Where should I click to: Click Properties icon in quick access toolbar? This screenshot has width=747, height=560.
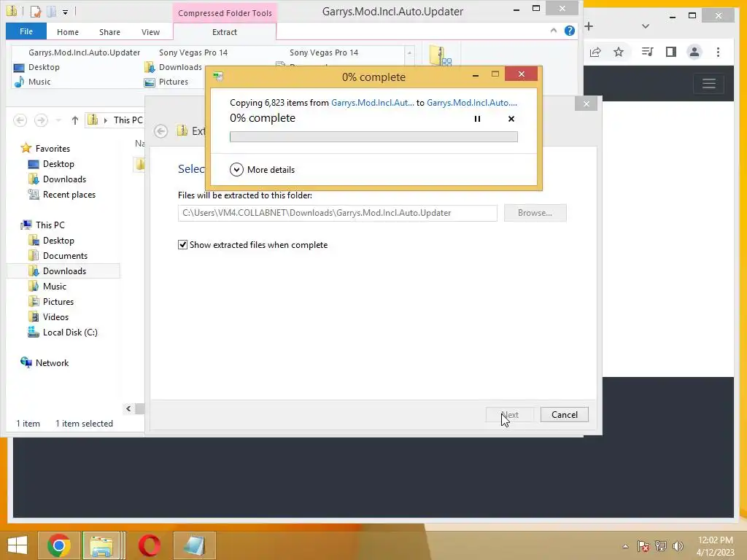coord(35,10)
